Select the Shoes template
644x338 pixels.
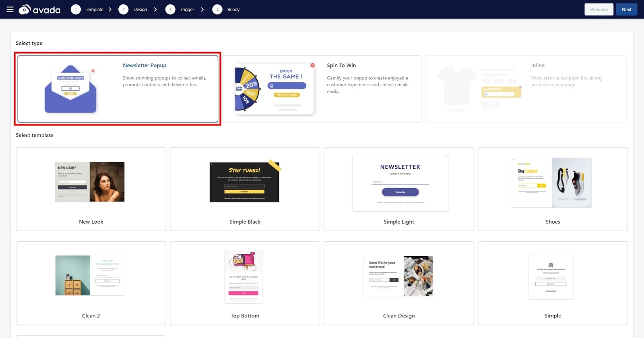pyautogui.click(x=553, y=189)
